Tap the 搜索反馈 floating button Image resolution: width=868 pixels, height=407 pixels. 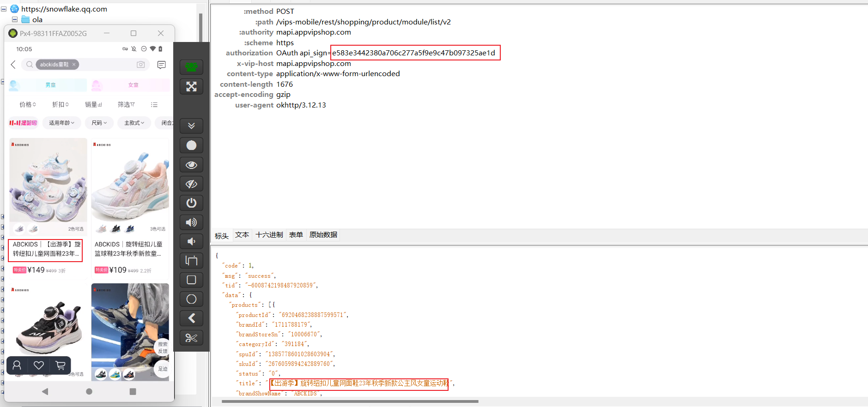click(163, 347)
